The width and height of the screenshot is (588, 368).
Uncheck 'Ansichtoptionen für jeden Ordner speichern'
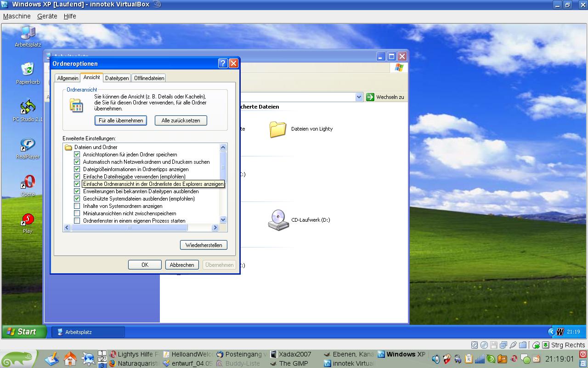(77, 155)
